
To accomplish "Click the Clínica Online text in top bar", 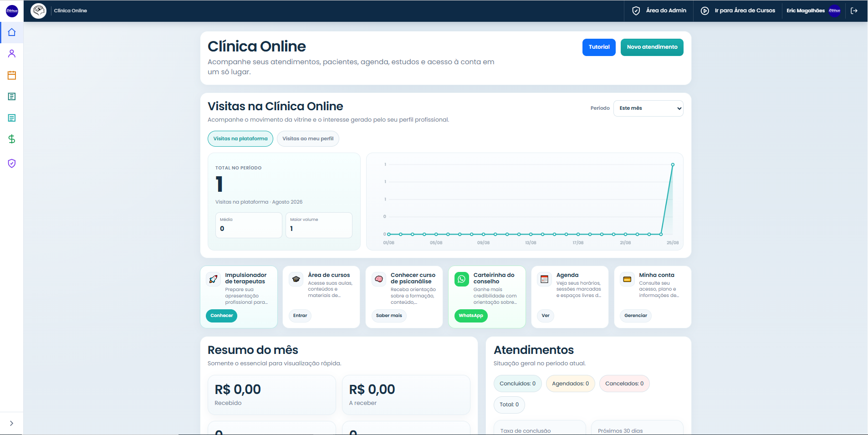I will [x=71, y=11].
